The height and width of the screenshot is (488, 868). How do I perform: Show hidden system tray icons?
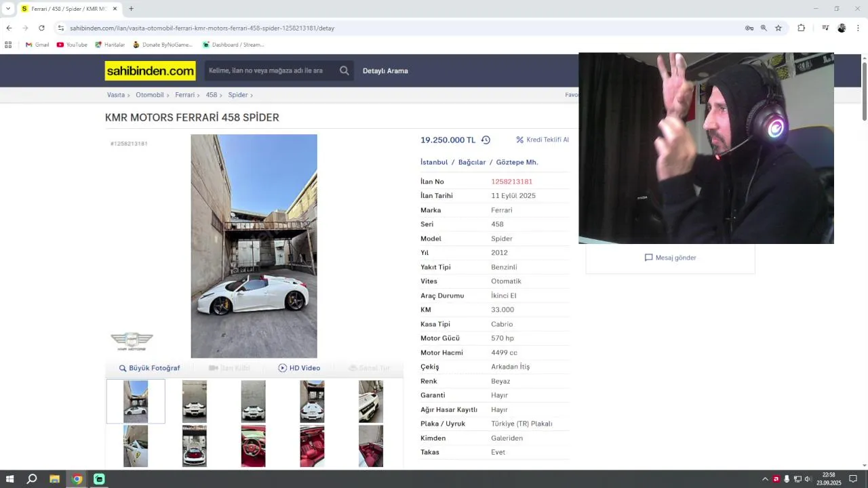[x=765, y=479]
